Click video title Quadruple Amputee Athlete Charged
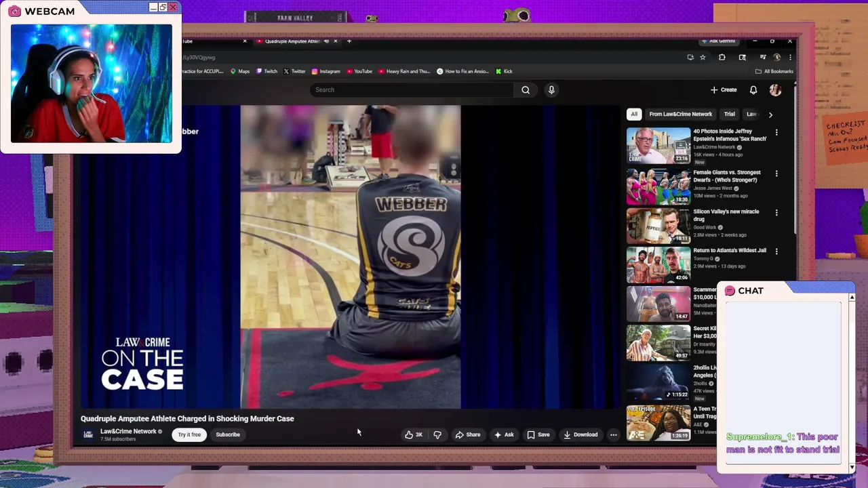This screenshot has height=488, width=868. point(187,418)
